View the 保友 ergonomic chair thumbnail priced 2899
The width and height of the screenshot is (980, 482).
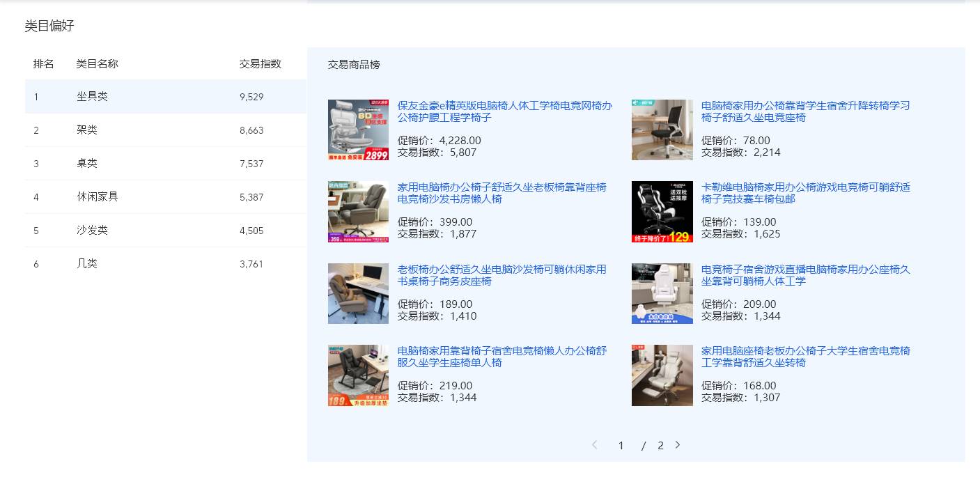(358, 130)
